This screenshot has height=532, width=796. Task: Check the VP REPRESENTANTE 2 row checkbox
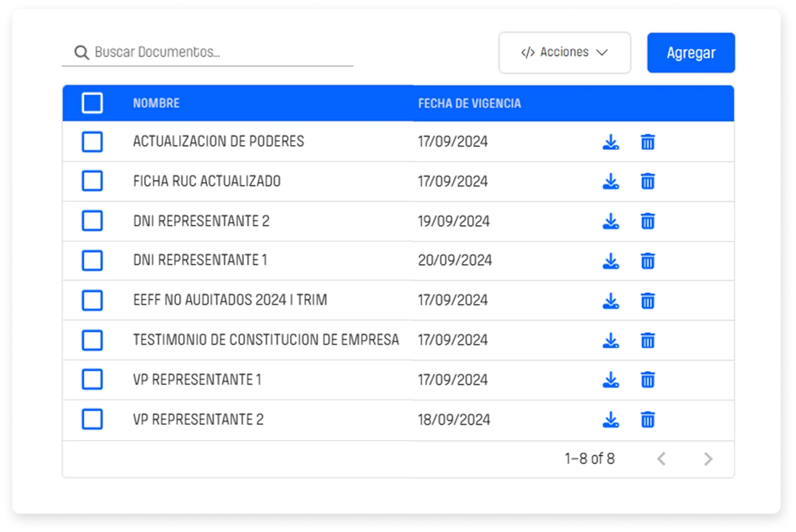click(x=92, y=420)
